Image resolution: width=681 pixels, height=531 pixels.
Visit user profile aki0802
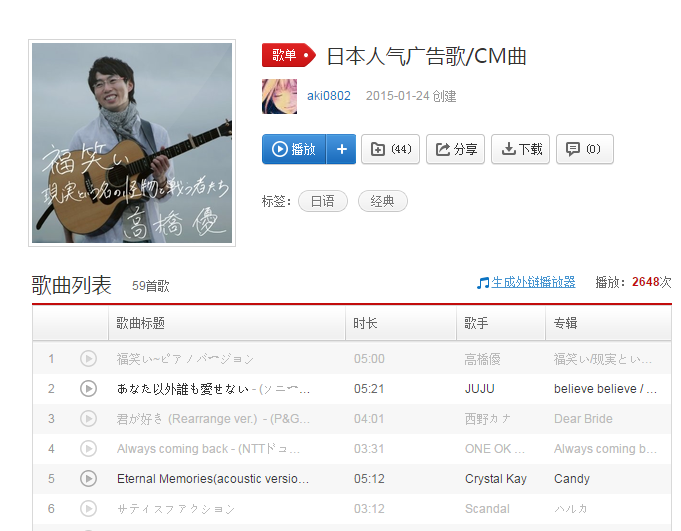pyautogui.click(x=329, y=96)
